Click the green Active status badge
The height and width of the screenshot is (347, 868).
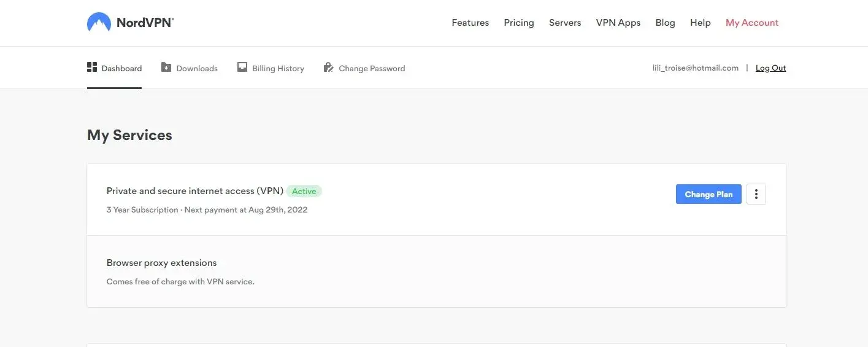tap(304, 191)
